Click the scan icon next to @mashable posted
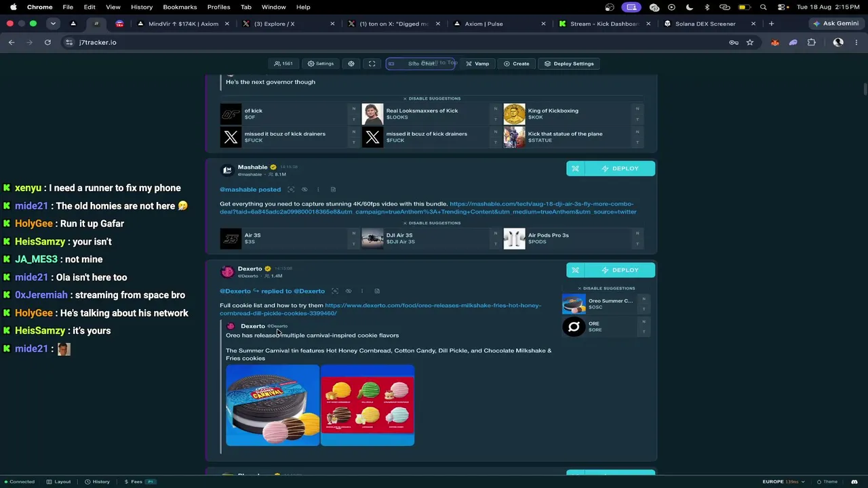Screen dimensions: 868x488 coord(291,190)
